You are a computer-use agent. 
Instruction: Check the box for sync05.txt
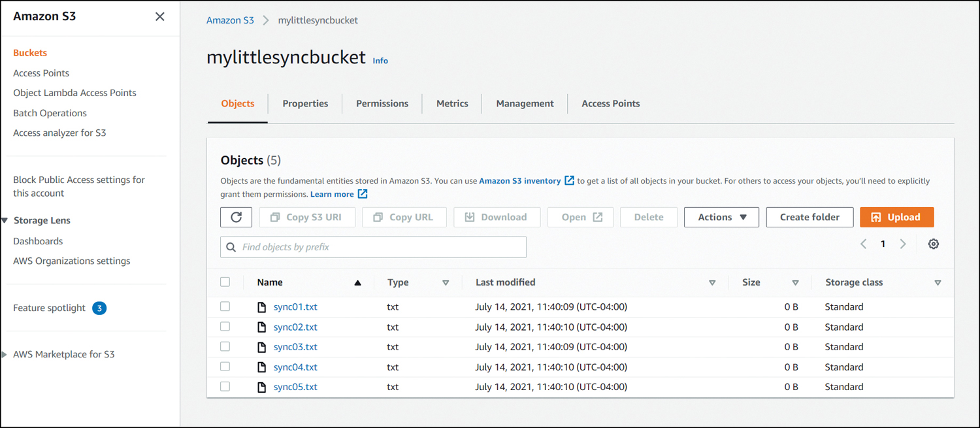(x=225, y=387)
